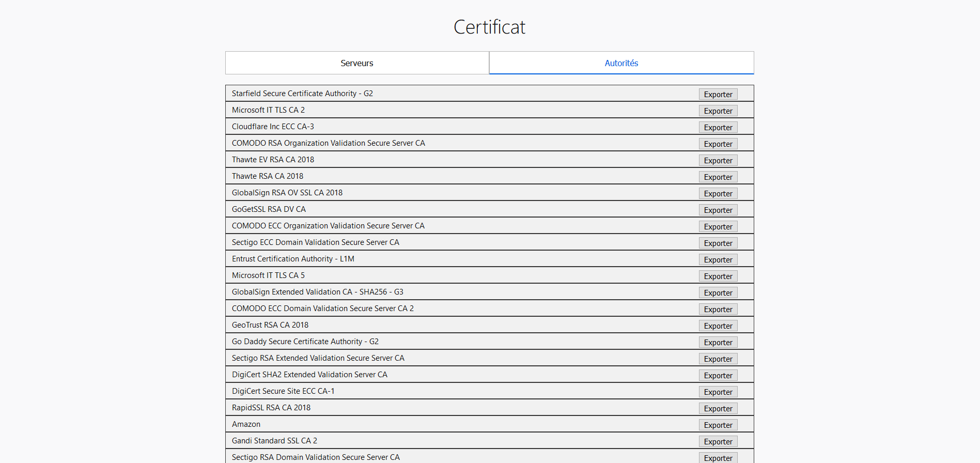Select GlobalSign Extended Validation CA - SHA256 - G3 text
Image resolution: width=980 pixels, height=463 pixels.
click(318, 292)
